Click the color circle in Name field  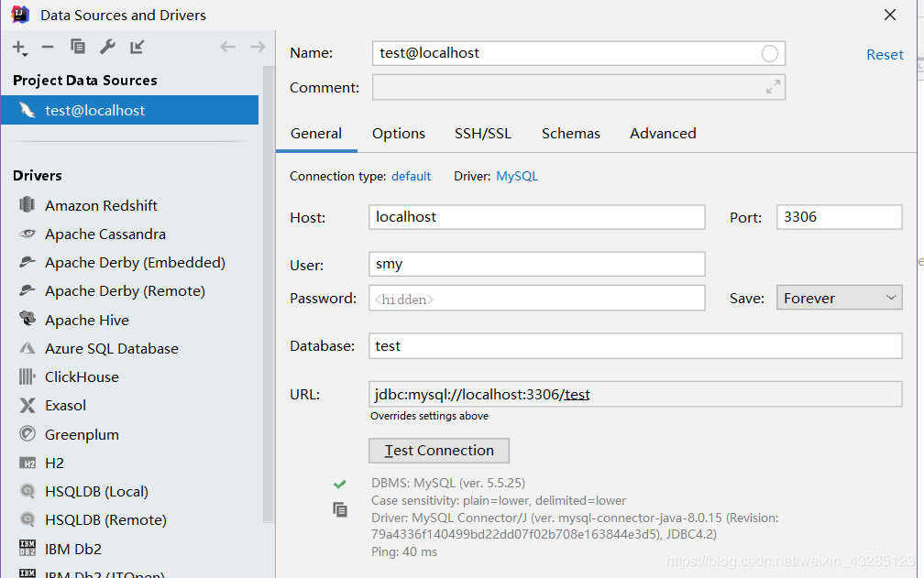770,53
